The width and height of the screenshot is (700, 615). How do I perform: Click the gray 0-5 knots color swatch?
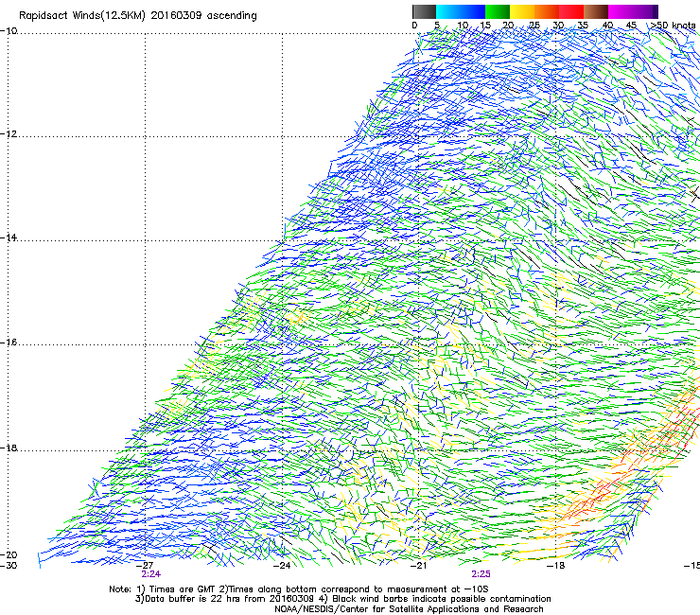point(424,11)
